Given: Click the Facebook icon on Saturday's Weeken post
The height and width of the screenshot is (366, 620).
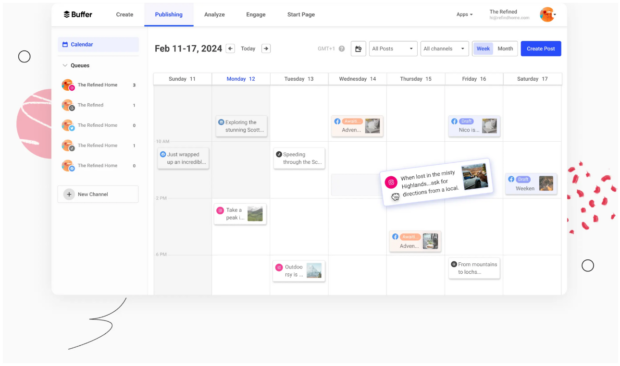Looking at the screenshot, I should pos(511,179).
